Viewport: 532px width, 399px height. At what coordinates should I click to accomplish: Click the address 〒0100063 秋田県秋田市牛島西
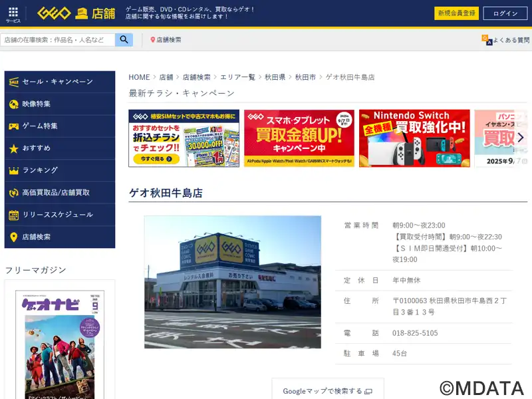450,307
